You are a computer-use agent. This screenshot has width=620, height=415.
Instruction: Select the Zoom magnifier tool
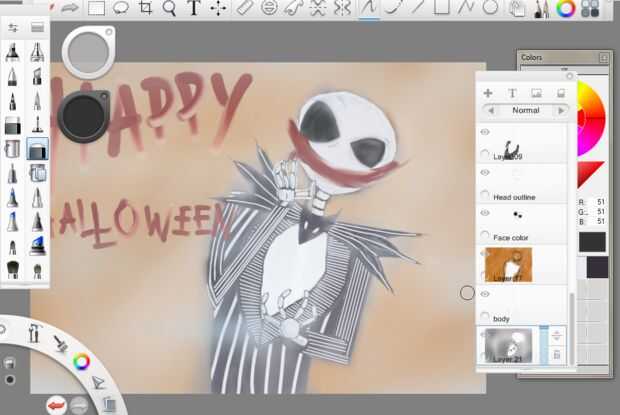[x=170, y=8]
